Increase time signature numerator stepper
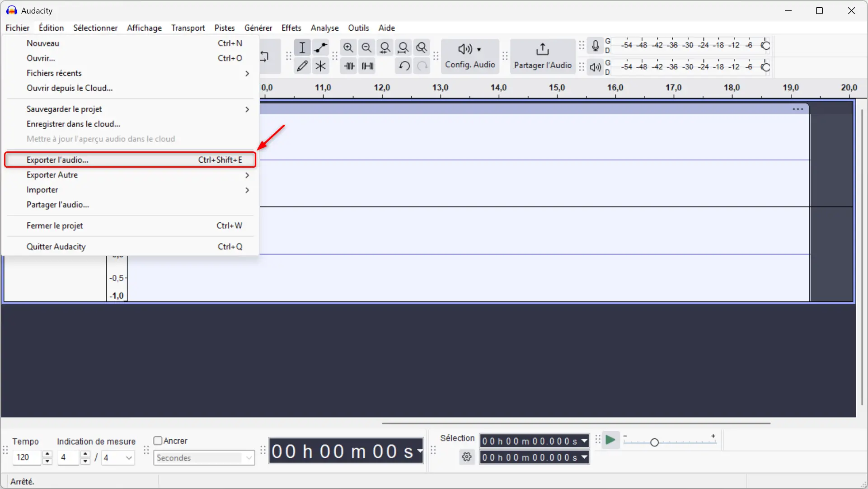Viewport: 868px width, 489px height. click(x=85, y=454)
